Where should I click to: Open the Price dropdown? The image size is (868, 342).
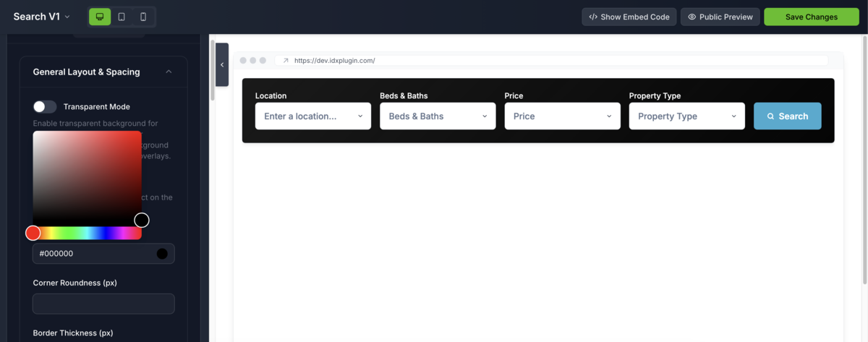click(562, 116)
